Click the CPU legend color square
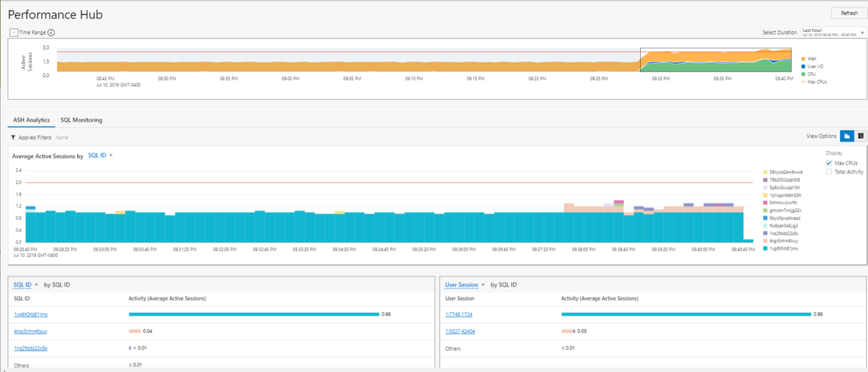Screen dimensions: 868x372 [804, 74]
